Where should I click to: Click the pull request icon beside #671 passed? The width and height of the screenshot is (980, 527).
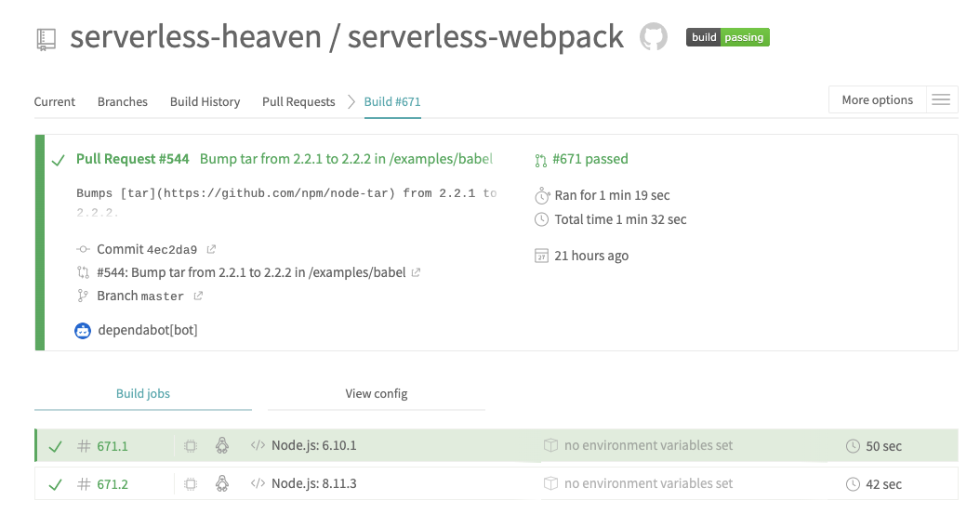(541, 161)
